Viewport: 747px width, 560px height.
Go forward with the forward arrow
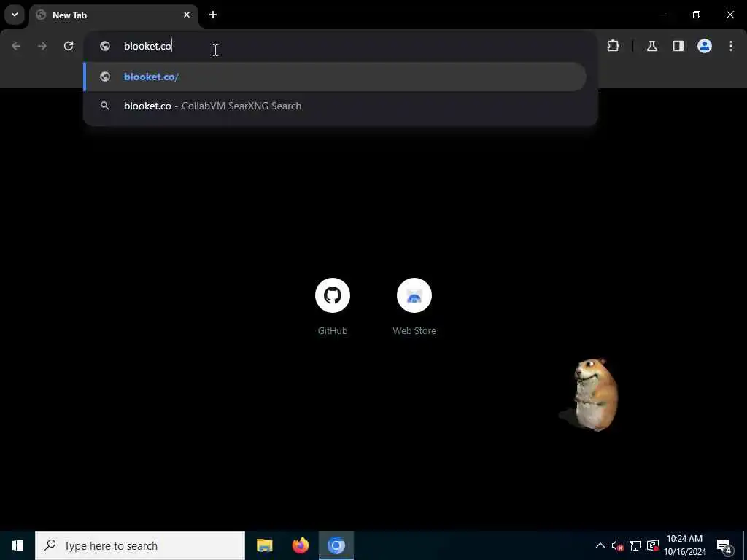point(42,46)
